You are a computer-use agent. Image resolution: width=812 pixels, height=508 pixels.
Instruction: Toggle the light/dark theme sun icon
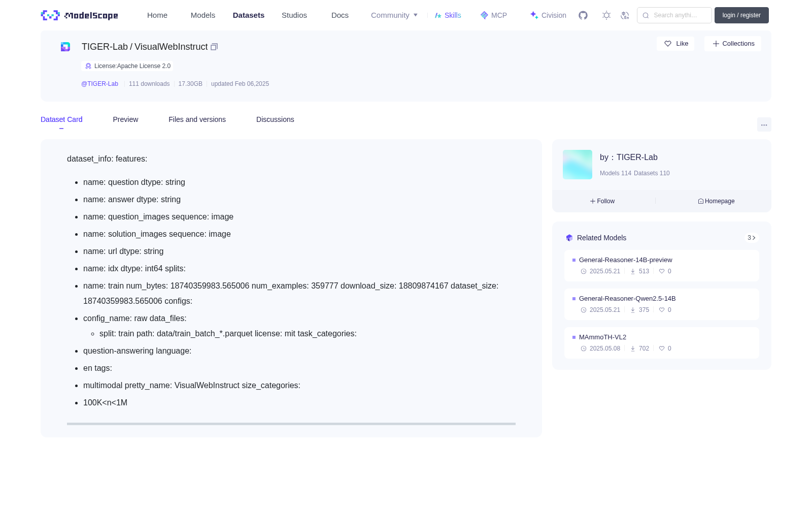(x=606, y=15)
